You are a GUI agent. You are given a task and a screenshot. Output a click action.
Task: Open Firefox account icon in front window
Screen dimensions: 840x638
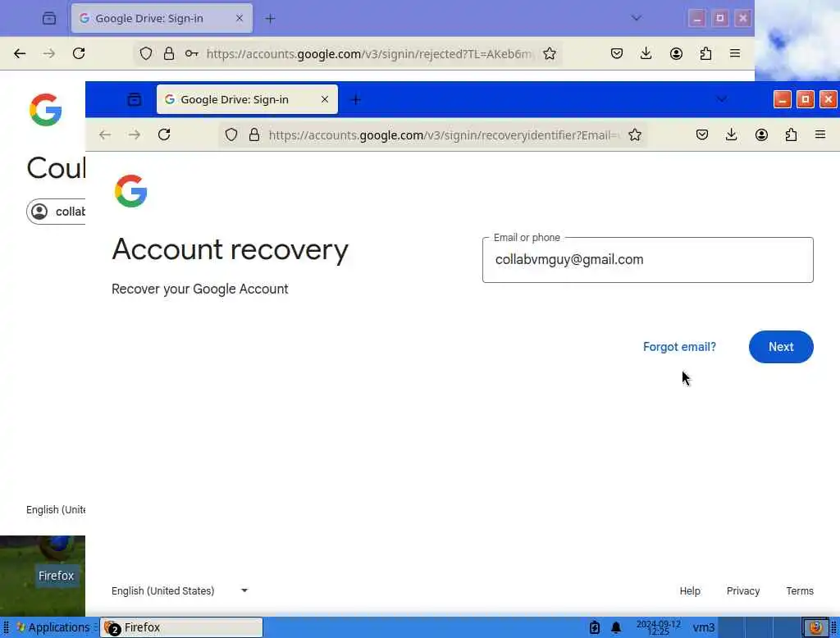tap(761, 134)
